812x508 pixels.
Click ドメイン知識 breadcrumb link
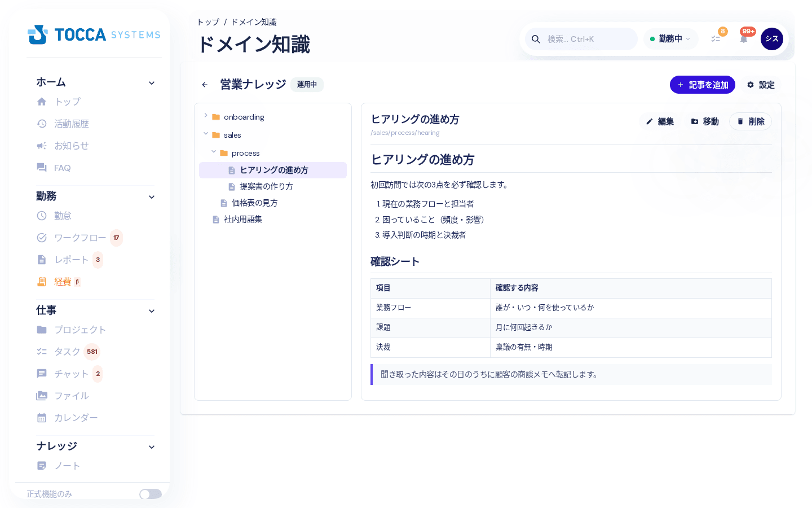[254, 22]
